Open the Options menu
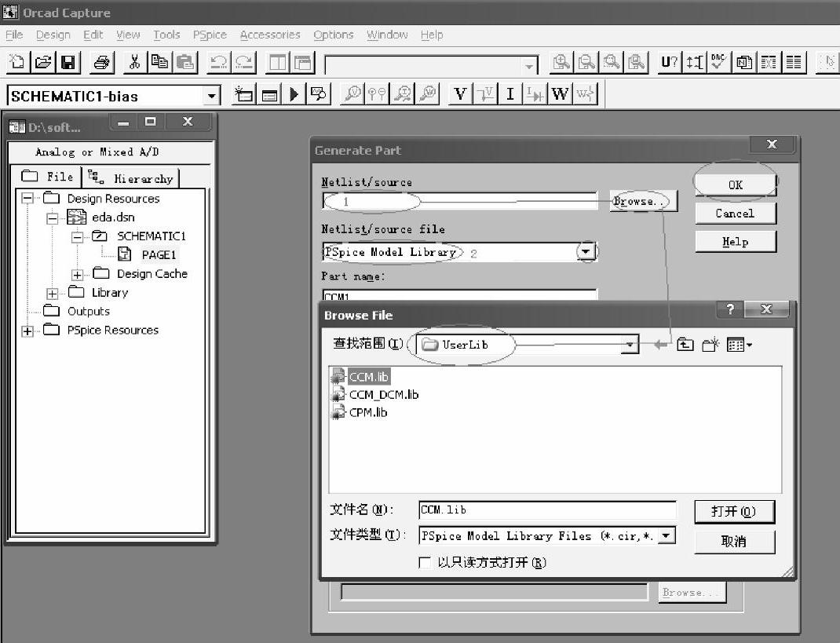This screenshot has width=840, height=643. [333, 35]
